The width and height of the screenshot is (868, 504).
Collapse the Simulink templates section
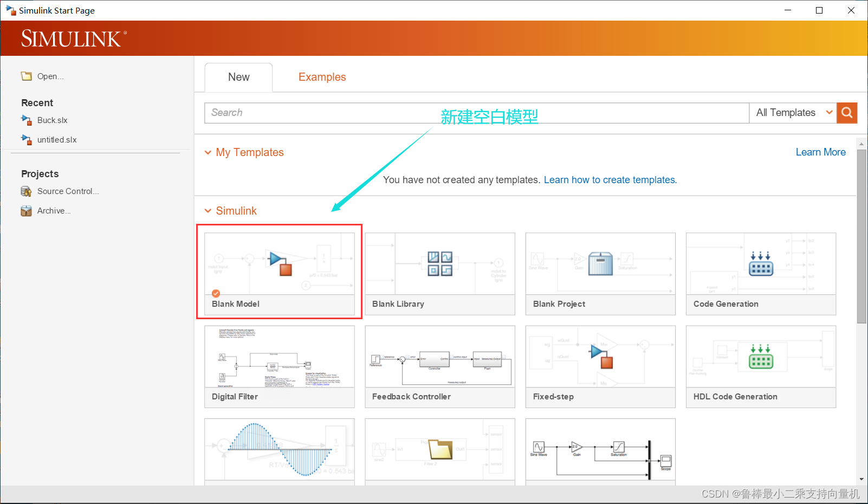tap(208, 211)
